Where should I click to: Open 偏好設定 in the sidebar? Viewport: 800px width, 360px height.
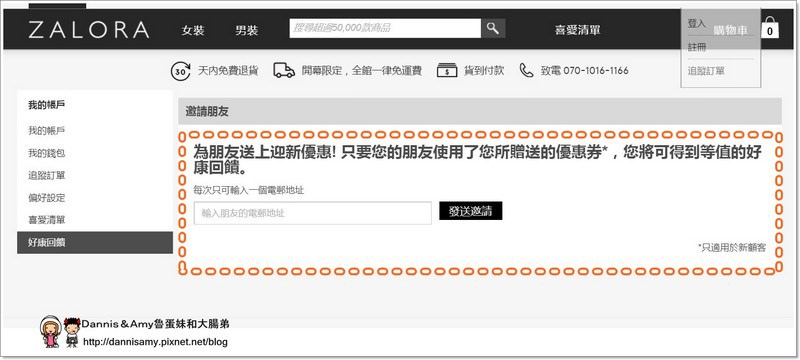pos(46,198)
